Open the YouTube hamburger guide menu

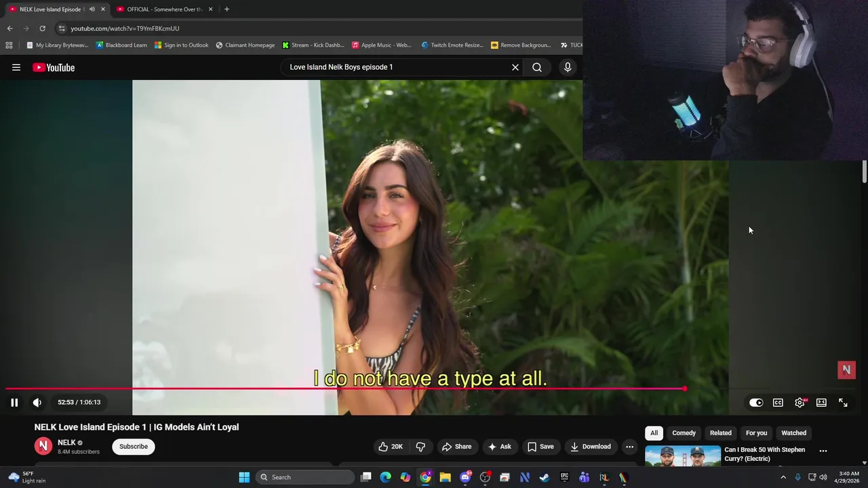pos(16,67)
